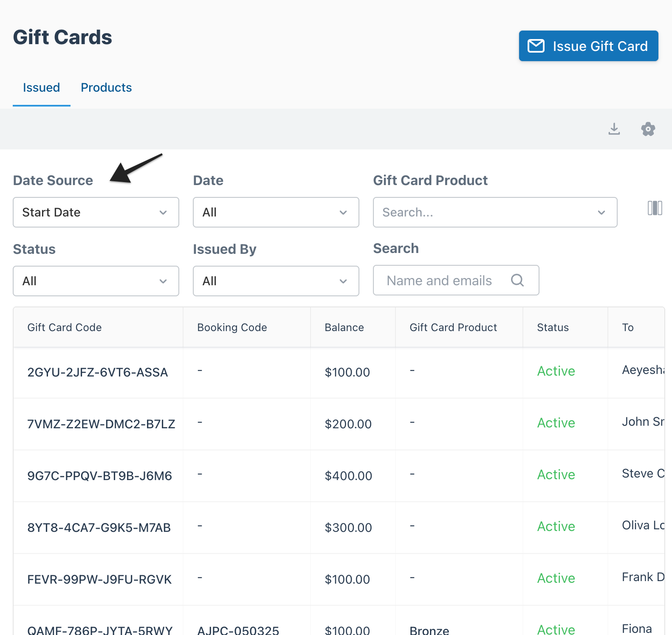Select gift card code 8YT8-4CA7-G9K5-M7AB
672x635 pixels.
[99, 528]
